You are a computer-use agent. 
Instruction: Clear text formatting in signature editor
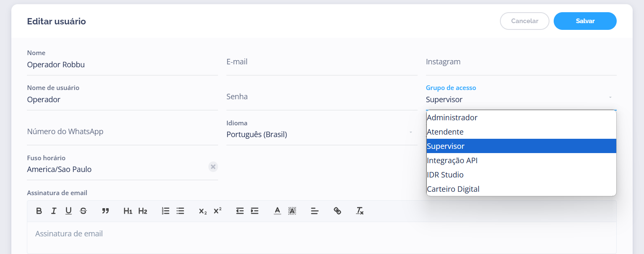coord(360,211)
